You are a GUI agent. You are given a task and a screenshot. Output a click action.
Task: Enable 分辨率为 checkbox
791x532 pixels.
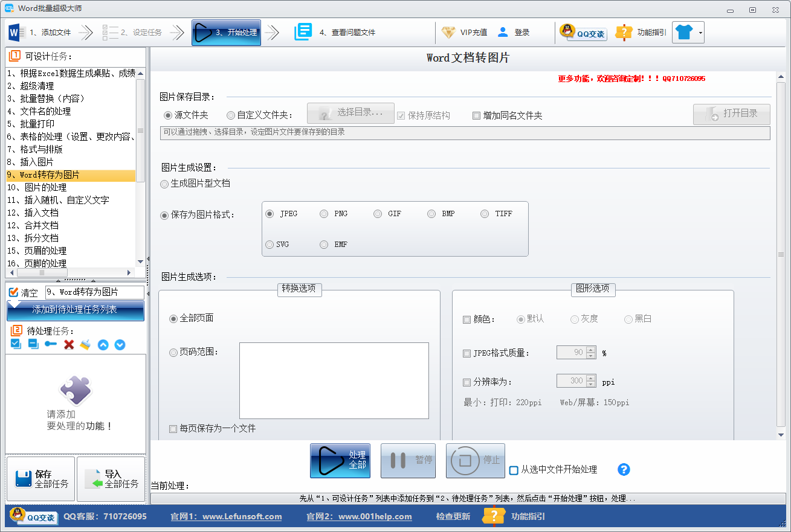[x=467, y=382]
